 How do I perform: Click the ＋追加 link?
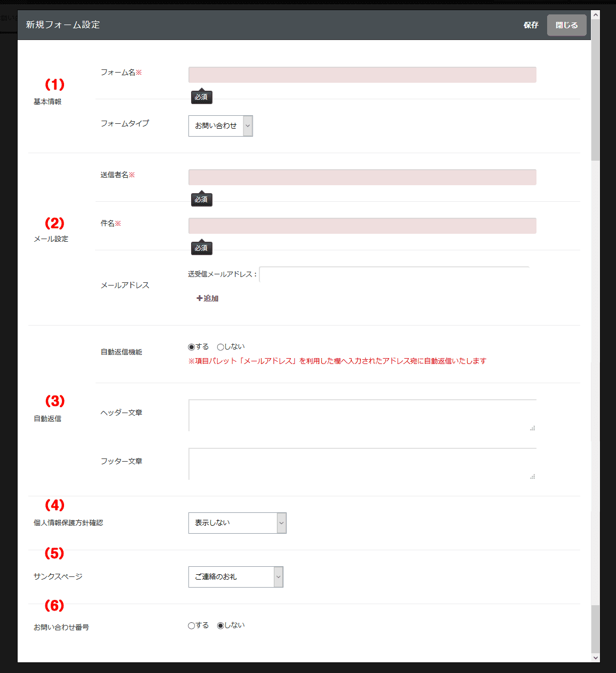(x=207, y=298)
